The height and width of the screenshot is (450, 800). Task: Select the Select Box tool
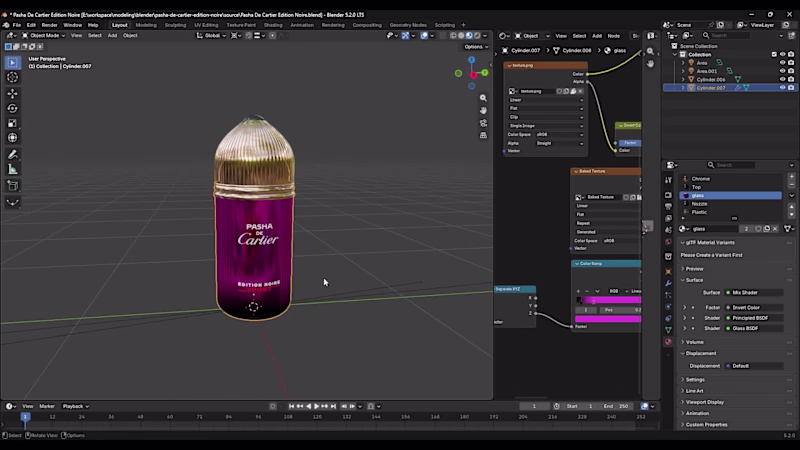12,62
